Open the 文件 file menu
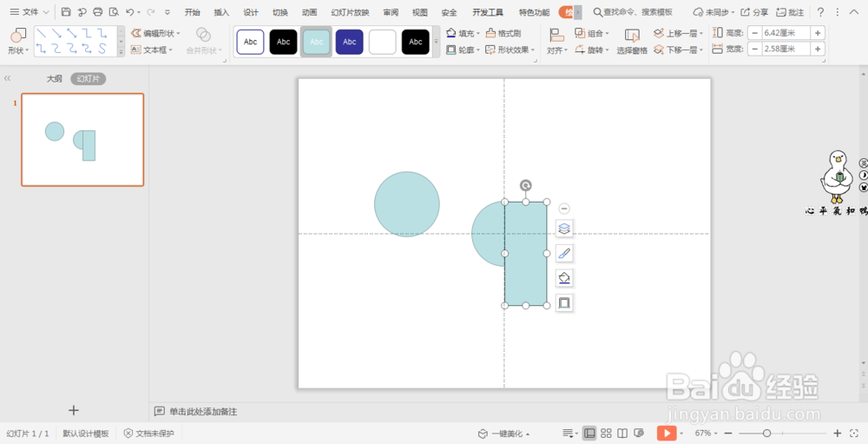 point(30,11)
